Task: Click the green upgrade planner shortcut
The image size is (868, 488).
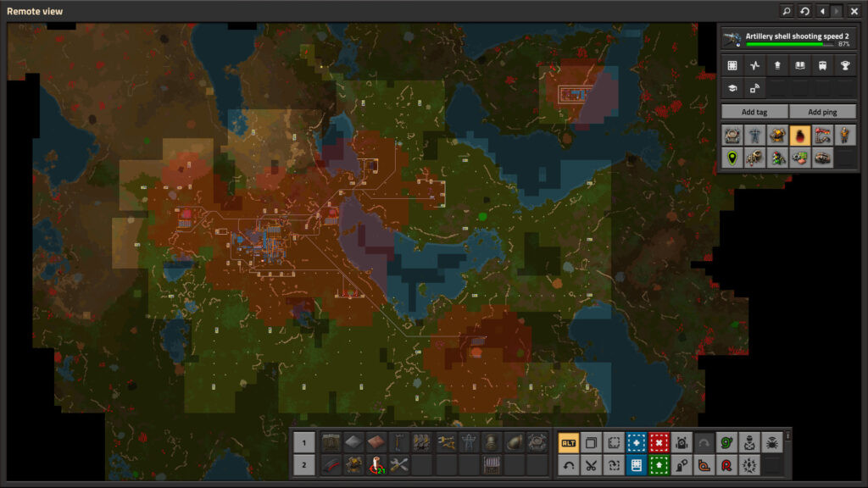Action: [659, 465]
